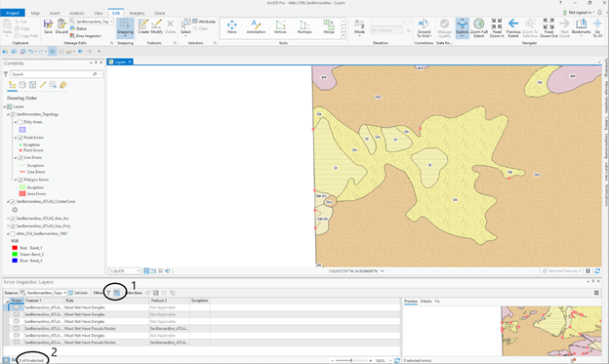Open the Bookmarks dropdown
The width and height of the screenshot is (609, 364).
[581, 36]
